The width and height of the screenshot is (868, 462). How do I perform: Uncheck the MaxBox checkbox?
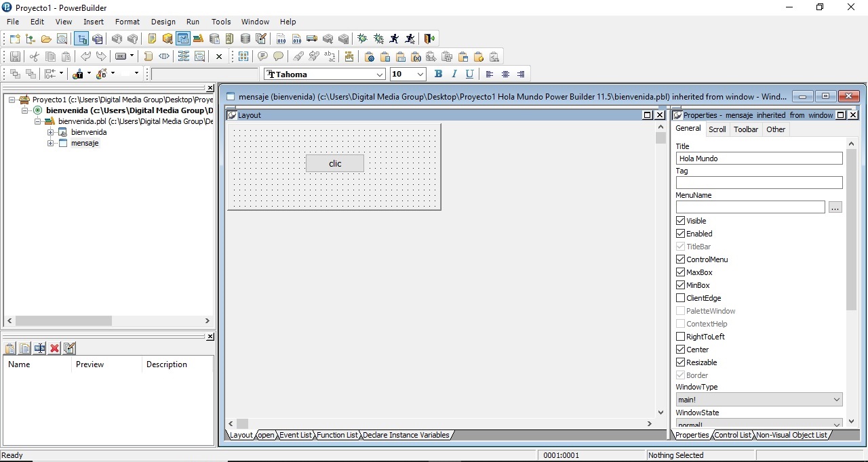[680, 272]
